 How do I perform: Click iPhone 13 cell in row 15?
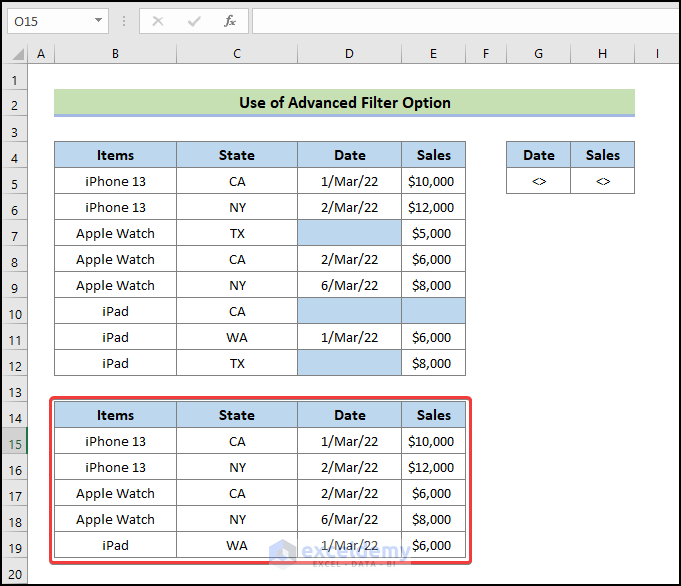pos(116,441)
